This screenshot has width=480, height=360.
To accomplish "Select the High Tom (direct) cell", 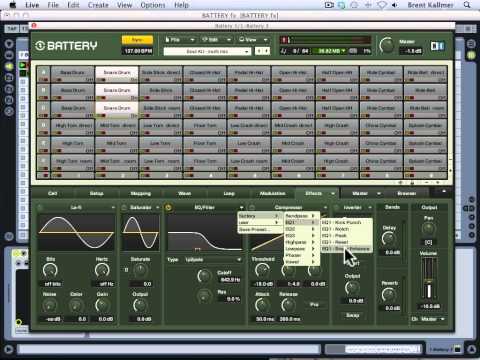I will pos(73,128).
